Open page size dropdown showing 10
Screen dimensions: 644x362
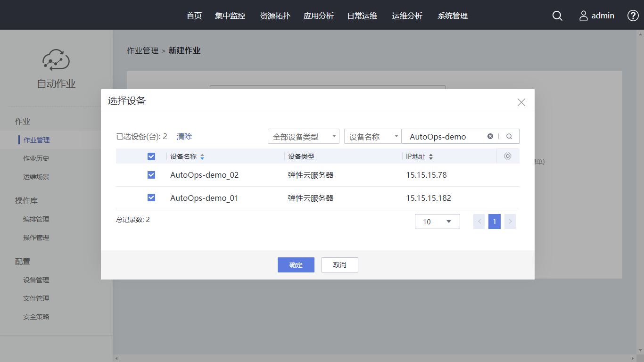click(437, 222)
